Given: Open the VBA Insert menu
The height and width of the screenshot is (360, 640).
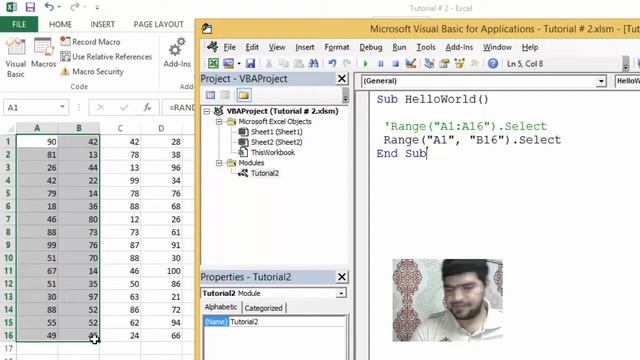Looking at the screenshot, I should pyautogui.click(x=304, y=47).
